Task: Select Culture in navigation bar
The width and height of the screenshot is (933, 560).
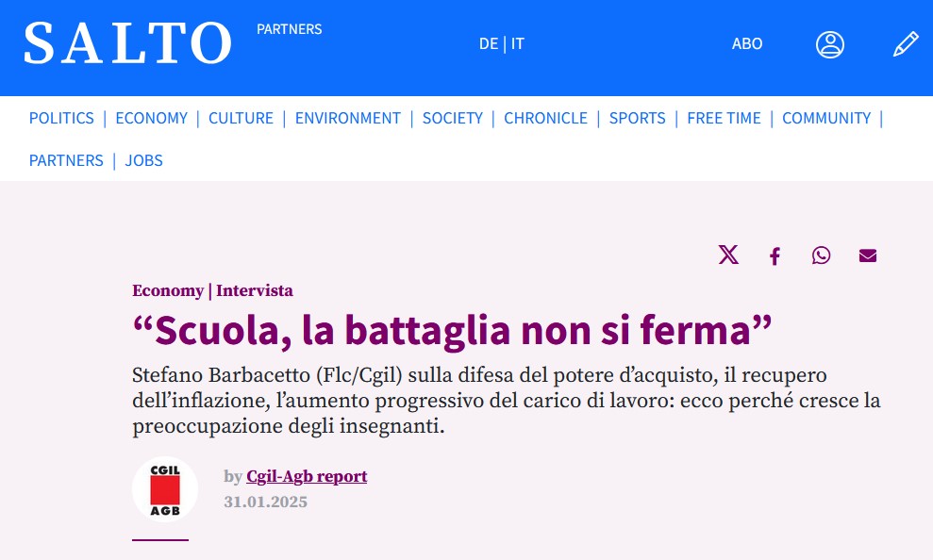Action: pyautogui.click(x=241, y=118)
